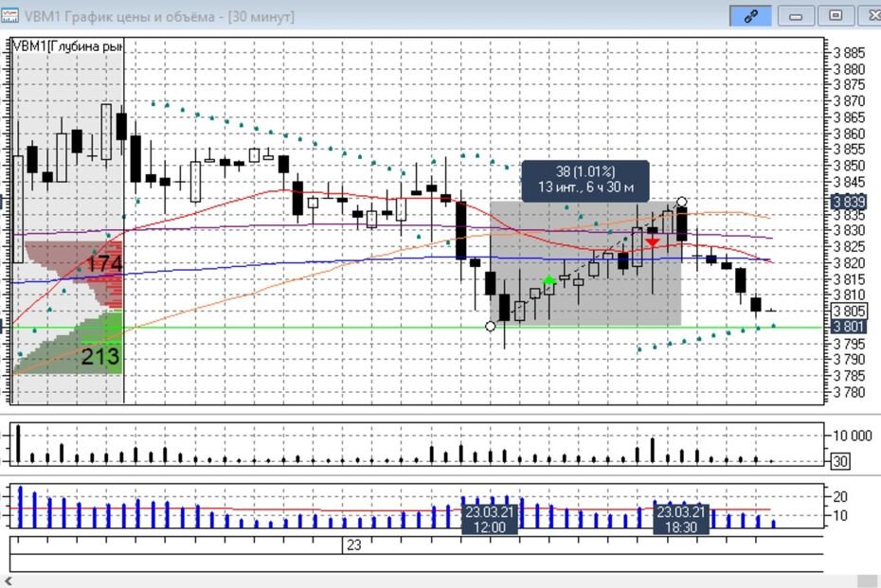Click the green horizontal 3 801 level line
The image size is (881, 588).
(x=419, y=328)
